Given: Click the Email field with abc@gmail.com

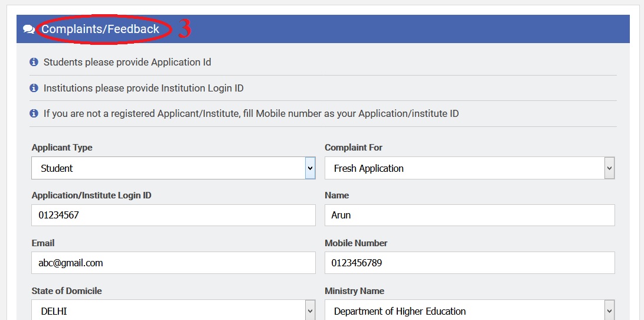Looking at the screenshot, I should [x=174, y=263].
